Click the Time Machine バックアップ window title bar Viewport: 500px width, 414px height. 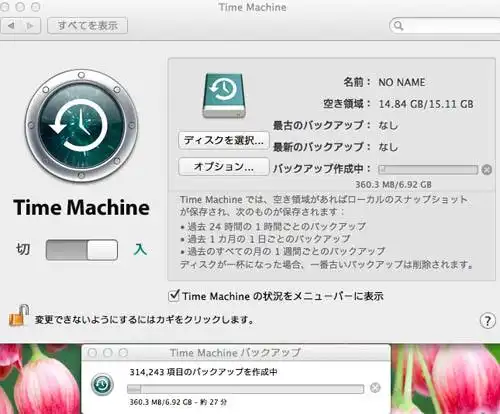pos(236,353)
